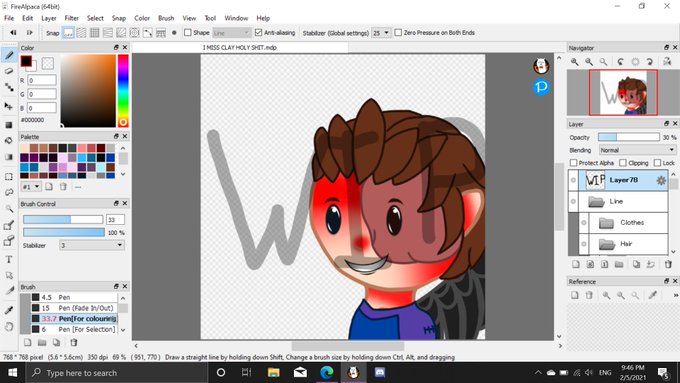Switch to I MISS CLAY document tab
680x383 pixels.
pos(240,48)
